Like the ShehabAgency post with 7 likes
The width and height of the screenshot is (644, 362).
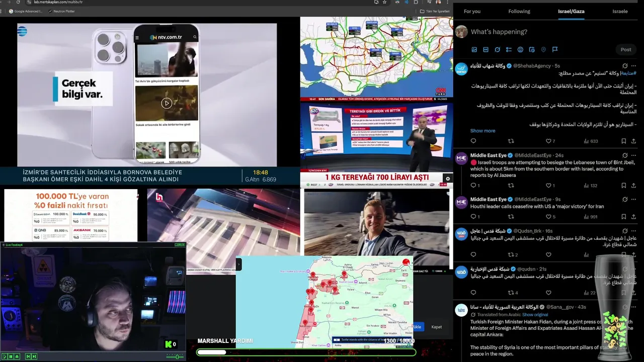point(550,141)
